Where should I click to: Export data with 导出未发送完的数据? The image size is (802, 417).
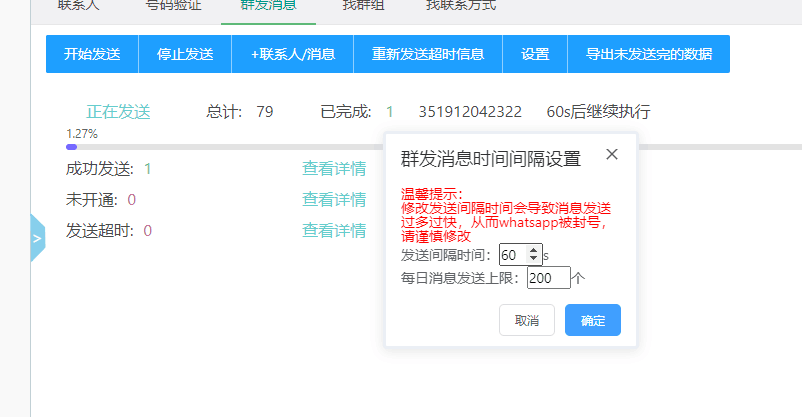point(648,54)
